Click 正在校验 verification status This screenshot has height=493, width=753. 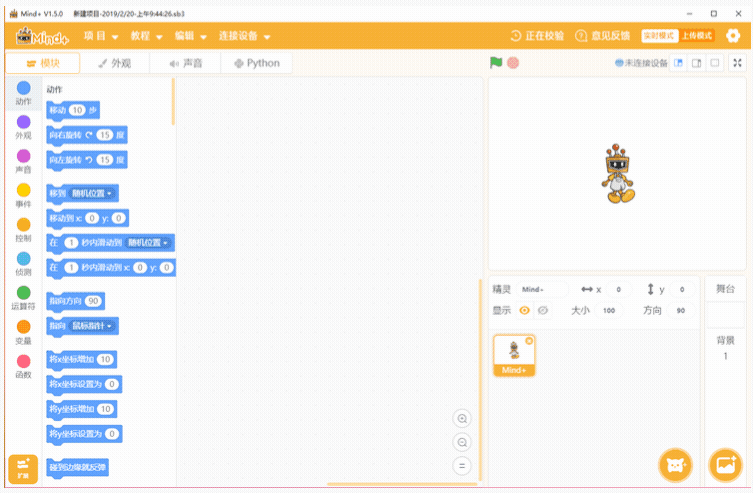[537, 36]
